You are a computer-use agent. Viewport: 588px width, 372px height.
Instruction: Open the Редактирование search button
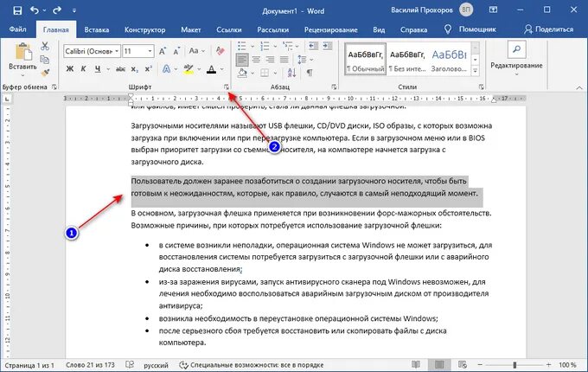point(516,49)
